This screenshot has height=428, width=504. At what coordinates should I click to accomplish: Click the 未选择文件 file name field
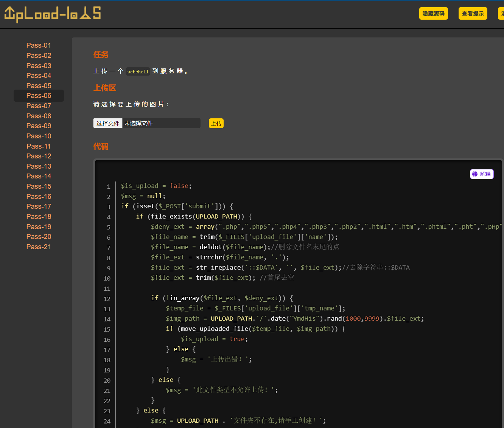pos(161,123)
